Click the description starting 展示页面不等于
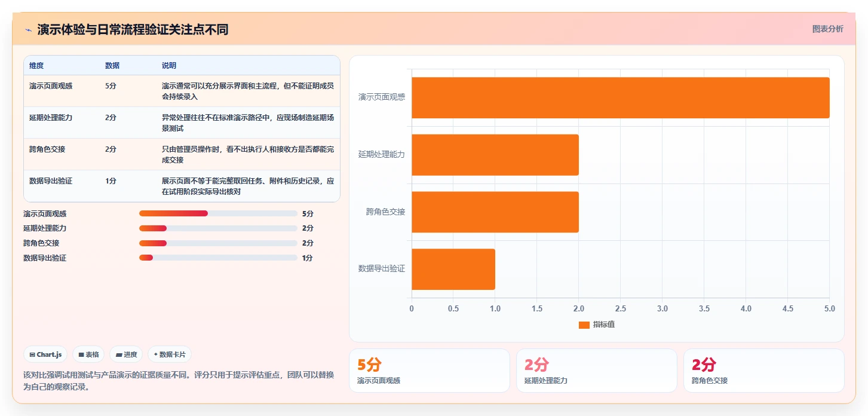Screen dimensions: 868x416 (x=248, y=186)
